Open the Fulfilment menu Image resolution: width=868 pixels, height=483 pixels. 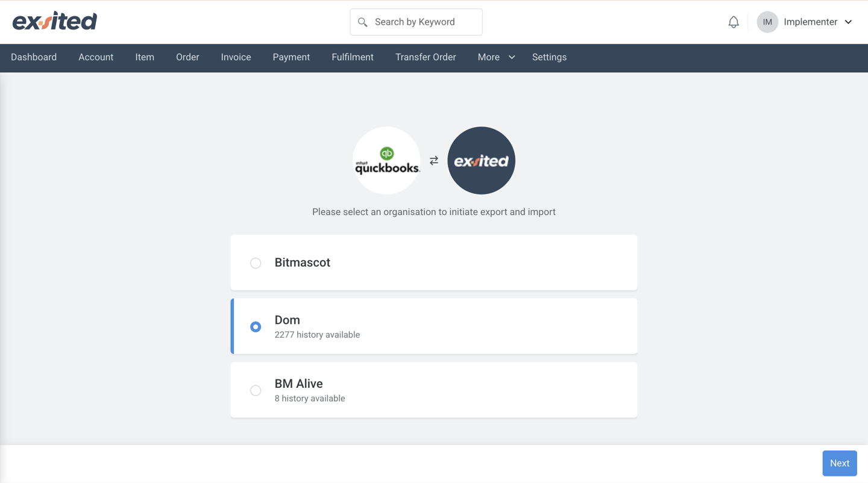coord(353,57)
